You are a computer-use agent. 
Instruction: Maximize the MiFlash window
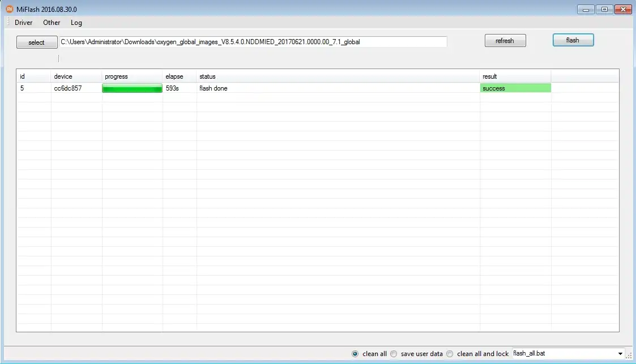point(604,9)
